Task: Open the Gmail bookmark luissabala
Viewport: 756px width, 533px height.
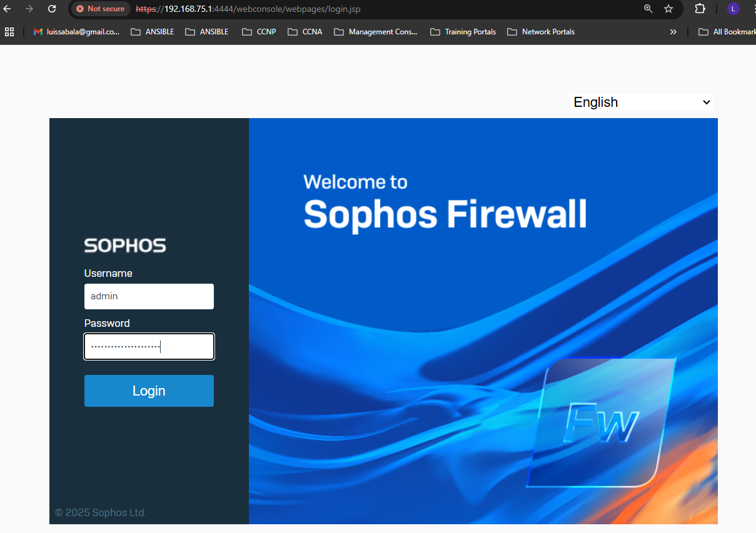Action: pos(76,32)
